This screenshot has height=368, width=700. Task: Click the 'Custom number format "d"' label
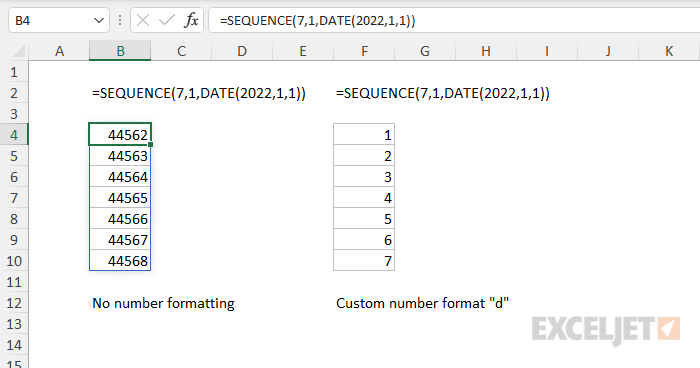[x=422, y=303]
